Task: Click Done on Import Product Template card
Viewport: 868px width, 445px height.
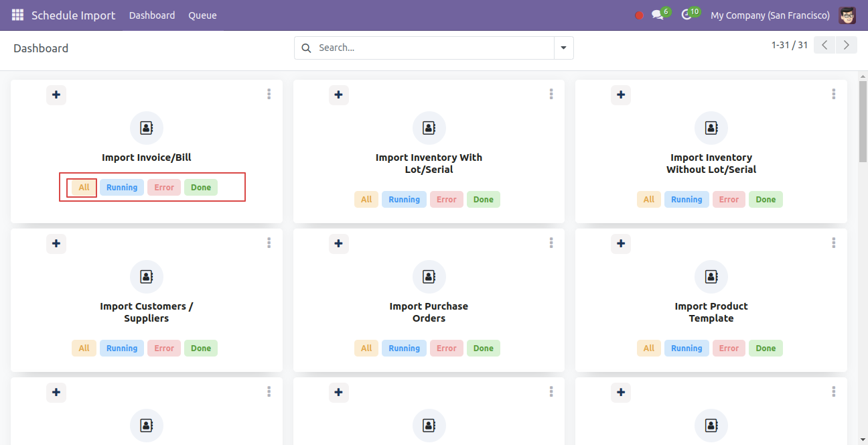Action: click(x=766, y=348)
